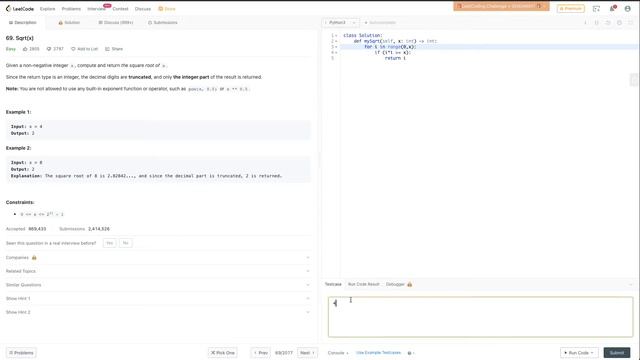
Task: Click into the testcase input box
Action: tap(480, 317)
